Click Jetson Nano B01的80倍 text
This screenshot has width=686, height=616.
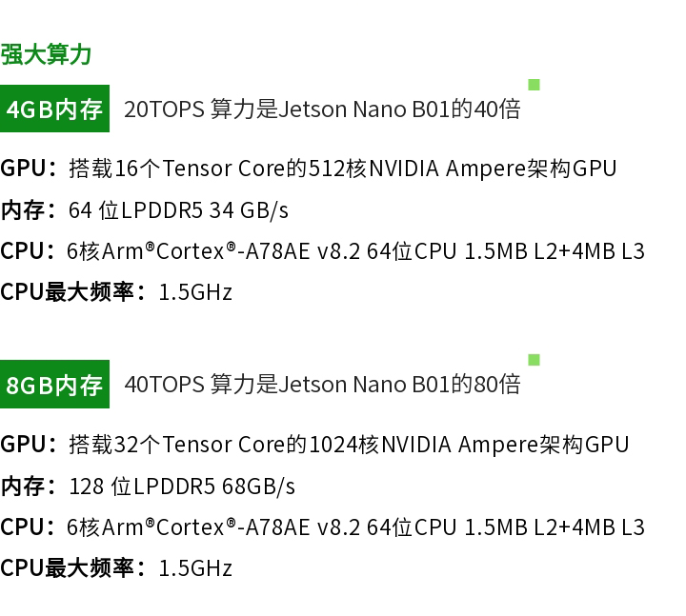pyautogui.click(x=399, y=385)
